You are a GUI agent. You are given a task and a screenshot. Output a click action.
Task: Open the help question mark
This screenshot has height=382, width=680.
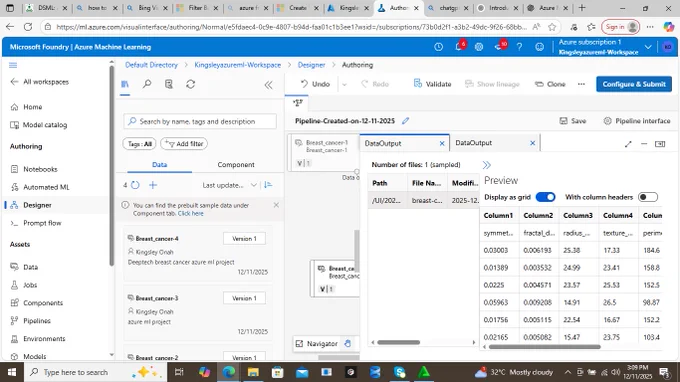click(x=519, y=47)
